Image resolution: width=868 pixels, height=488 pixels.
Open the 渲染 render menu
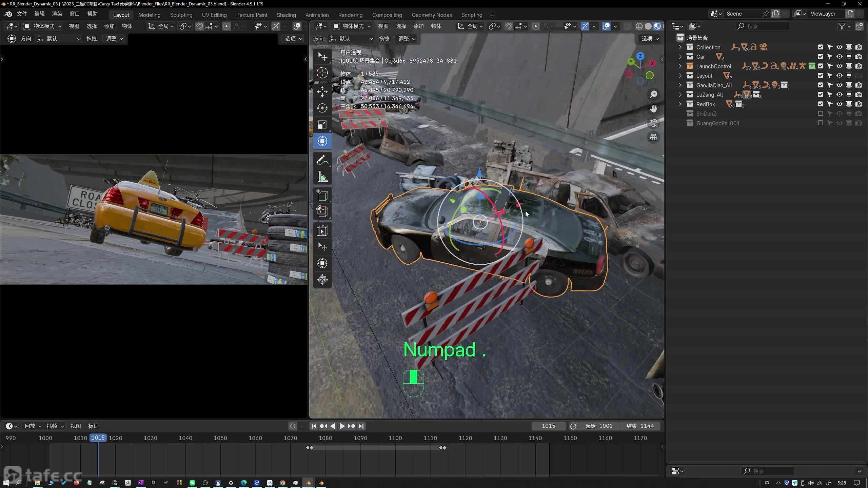pyautogui.click(x=57, y=14)
